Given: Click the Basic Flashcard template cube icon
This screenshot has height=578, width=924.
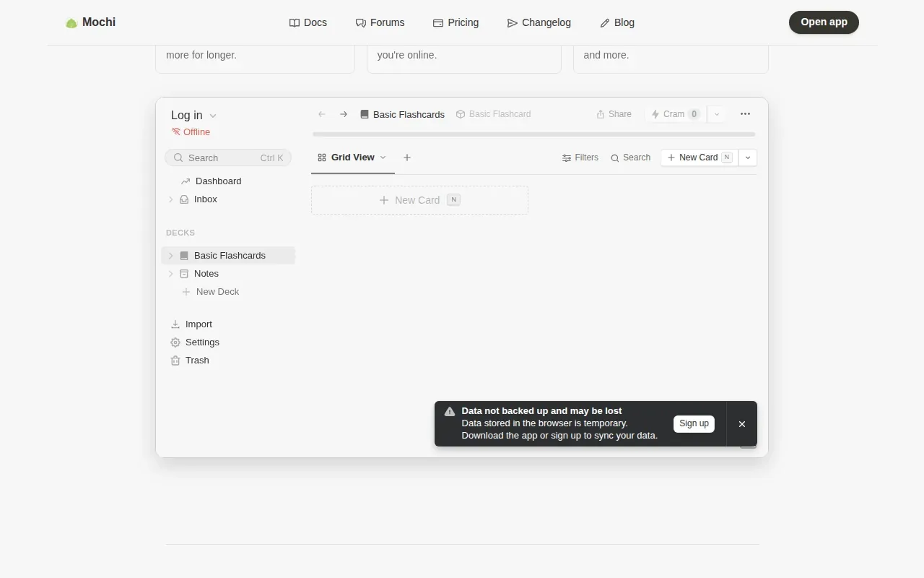Looking at the screenshot, I should coord(461,114).
